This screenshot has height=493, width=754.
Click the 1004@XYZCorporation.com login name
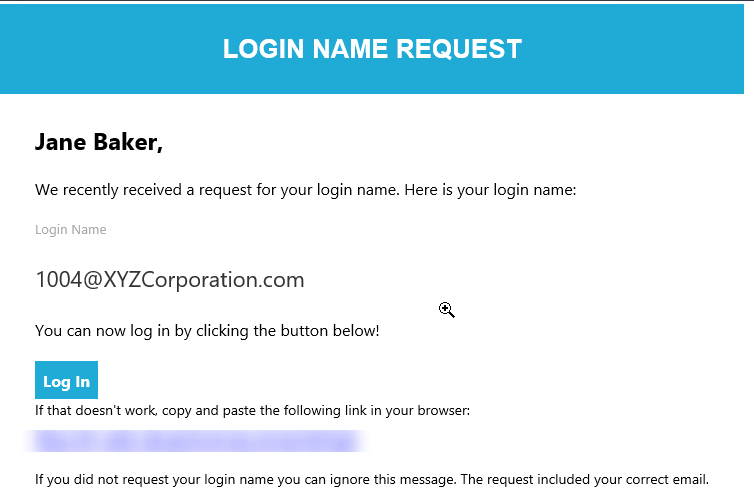[170, 279]
